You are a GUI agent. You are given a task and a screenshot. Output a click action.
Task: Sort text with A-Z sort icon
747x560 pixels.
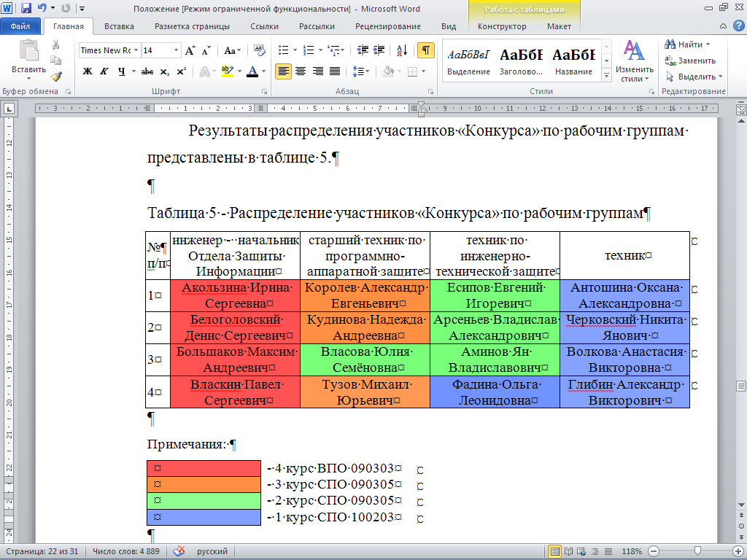coord(402,50)
